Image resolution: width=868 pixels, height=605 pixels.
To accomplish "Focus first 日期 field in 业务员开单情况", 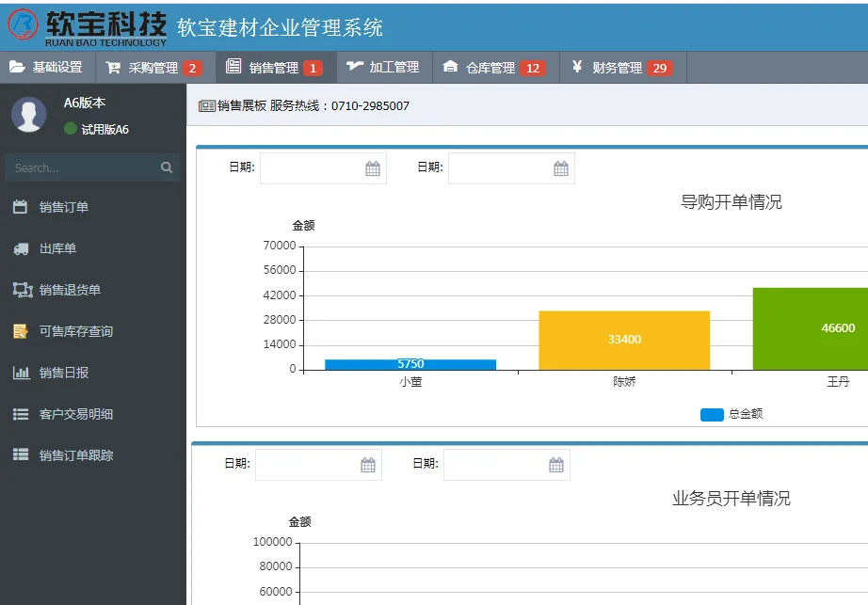I will pyautogui.click(x=318, y=465).
